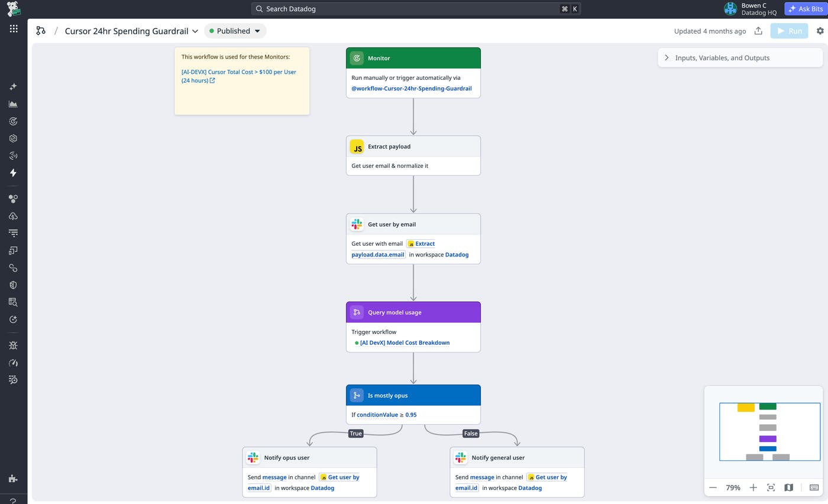Select the Monitor trigger node header
The height and width of the screenshot is (504, 828).
(413, 58)
